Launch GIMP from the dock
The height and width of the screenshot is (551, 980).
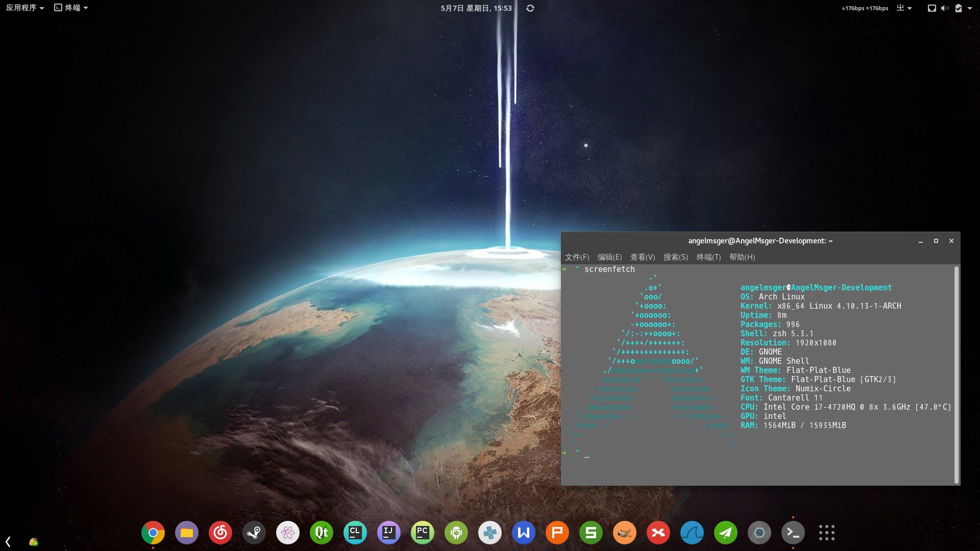pyautogui.click(x=625, y=533)
